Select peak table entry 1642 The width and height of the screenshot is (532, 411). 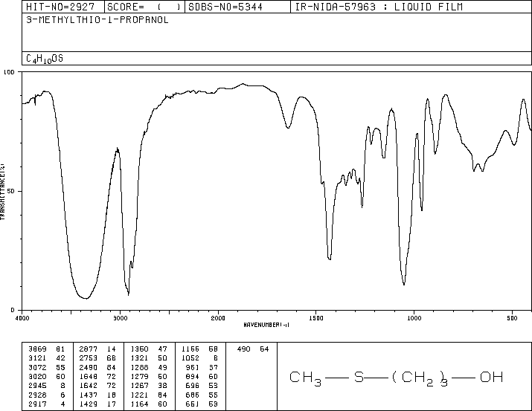point(89,386)
